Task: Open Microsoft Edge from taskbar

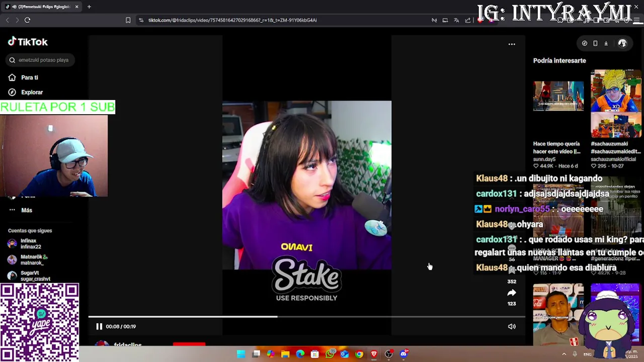Action: click(x=300, y=354)
